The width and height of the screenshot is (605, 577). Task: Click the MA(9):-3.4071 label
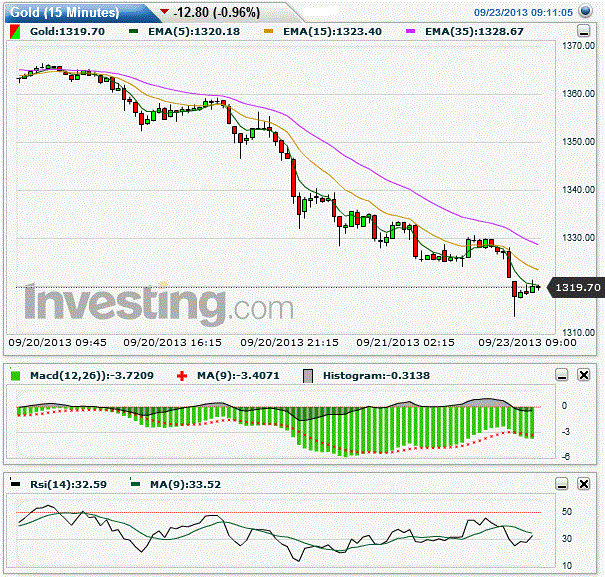(x=238, y=375)
